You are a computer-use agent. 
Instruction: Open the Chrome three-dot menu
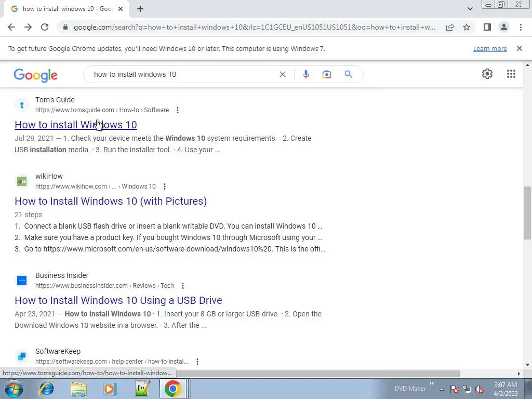pyautogui.click(x=521, y=27)
